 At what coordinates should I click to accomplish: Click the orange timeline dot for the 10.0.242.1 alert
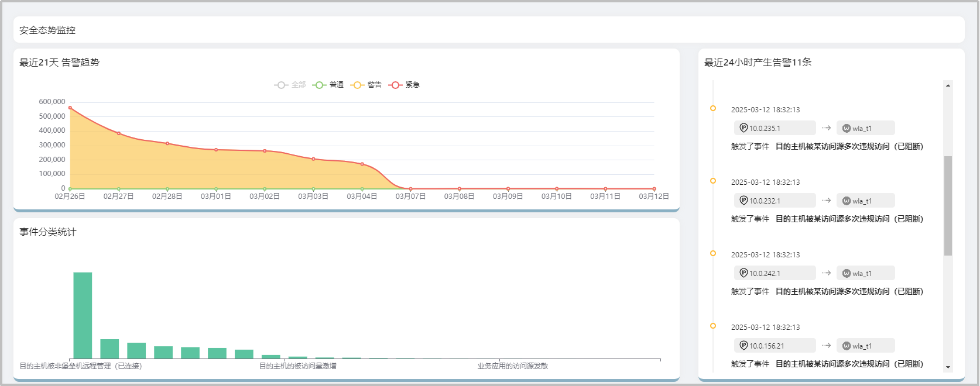pyautogui.click(x=713, y=253)
